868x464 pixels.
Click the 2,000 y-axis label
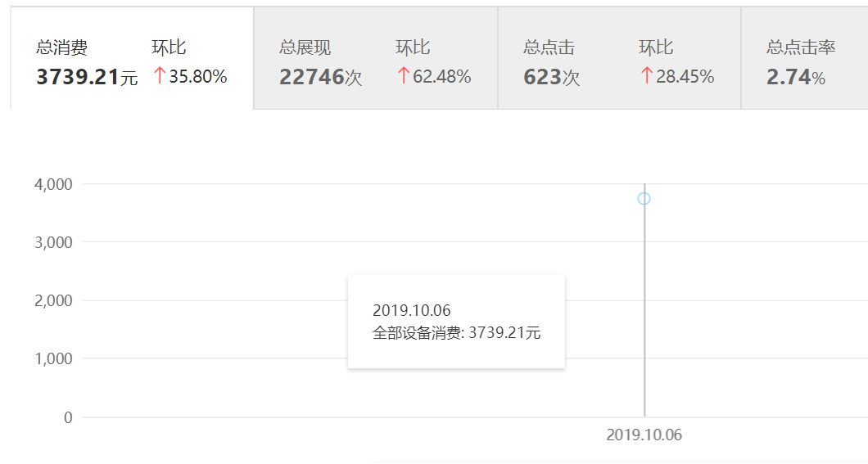[53, 300]
